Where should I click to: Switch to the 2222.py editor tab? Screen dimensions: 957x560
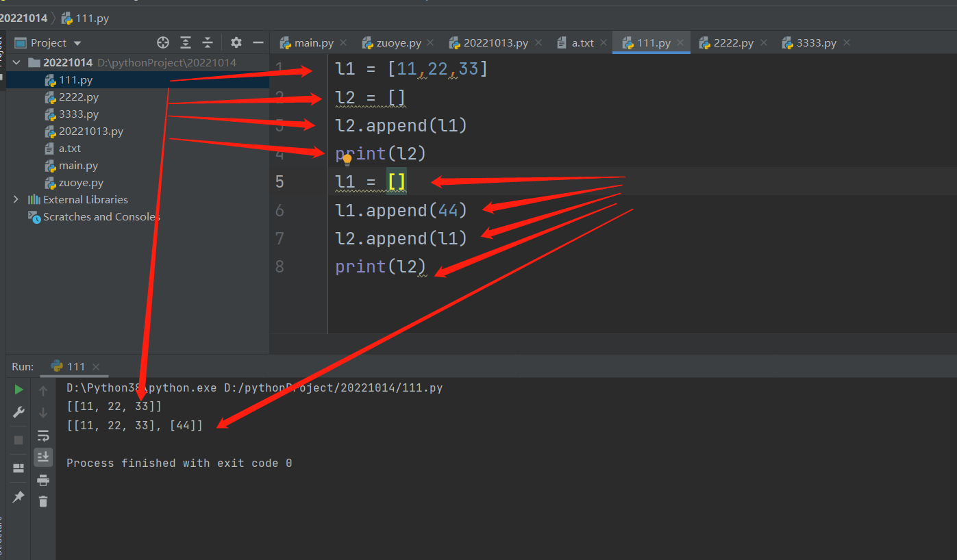tap(726, 42)
